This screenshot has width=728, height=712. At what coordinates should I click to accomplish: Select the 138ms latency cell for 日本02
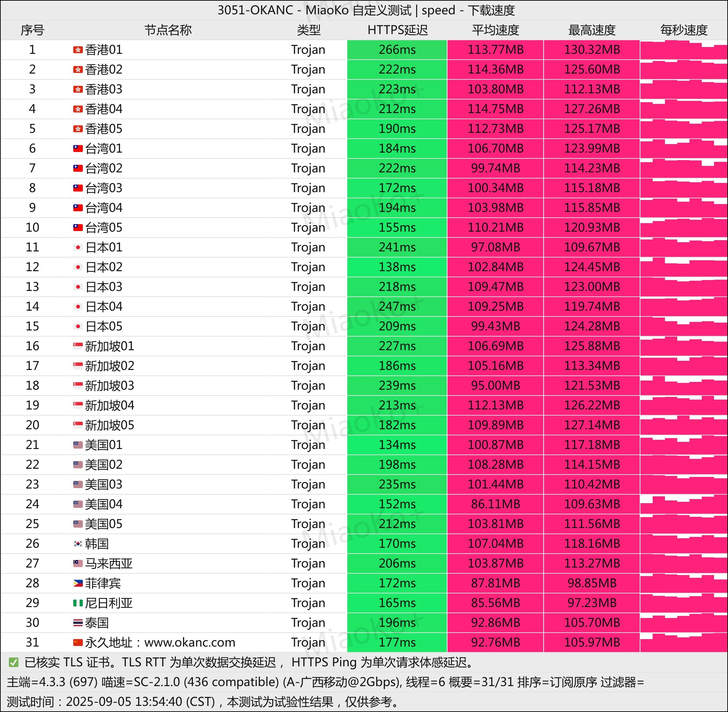tap(397, 267)
